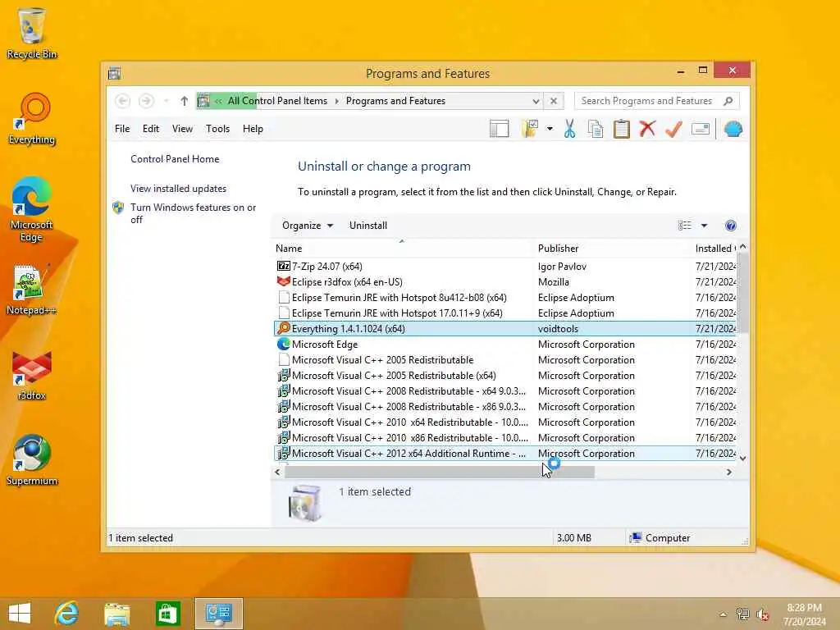Expand breadcrumb arrow after All Control Panel Items
840x630 pixels.
pyautogui.click(x=337, y=101)
